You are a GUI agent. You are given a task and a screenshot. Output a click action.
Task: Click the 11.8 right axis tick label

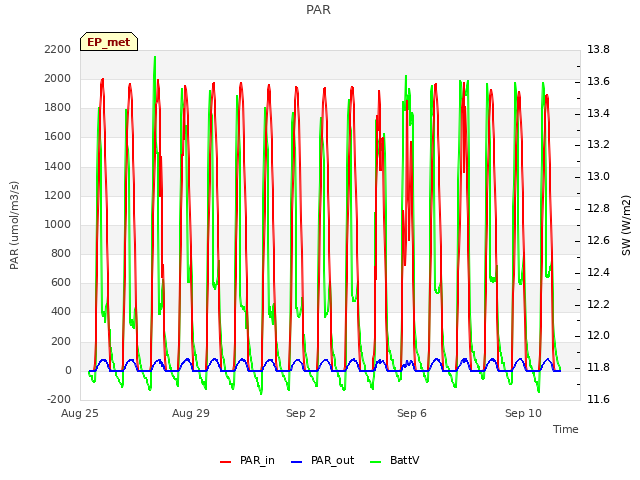(x=598, y=367)
